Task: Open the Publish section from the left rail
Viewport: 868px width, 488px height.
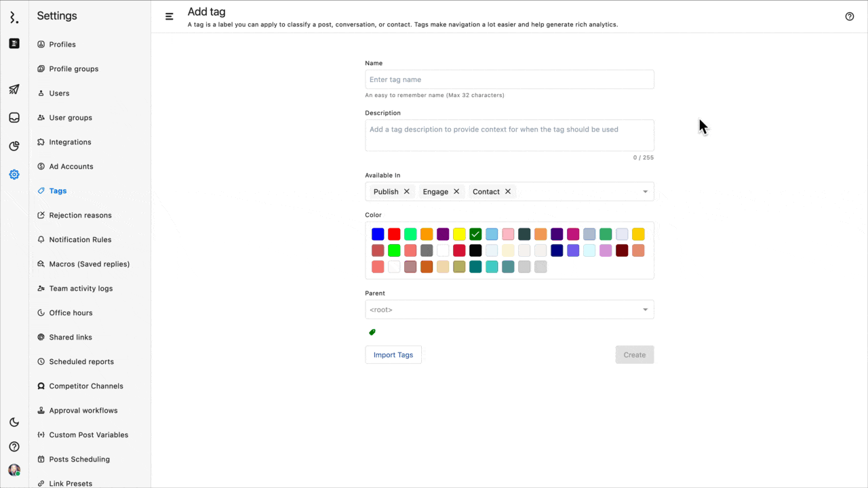Action: (14, 89)
